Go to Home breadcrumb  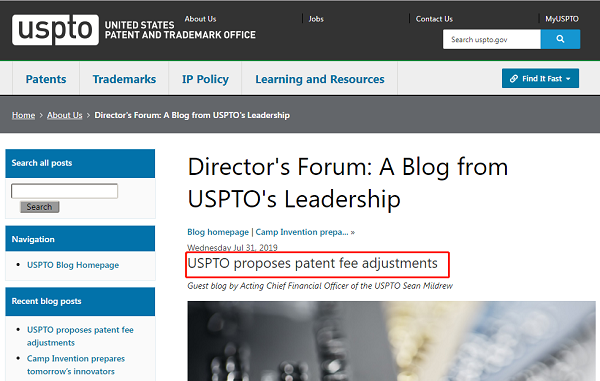pyautogui.click(x=23, y=115)
